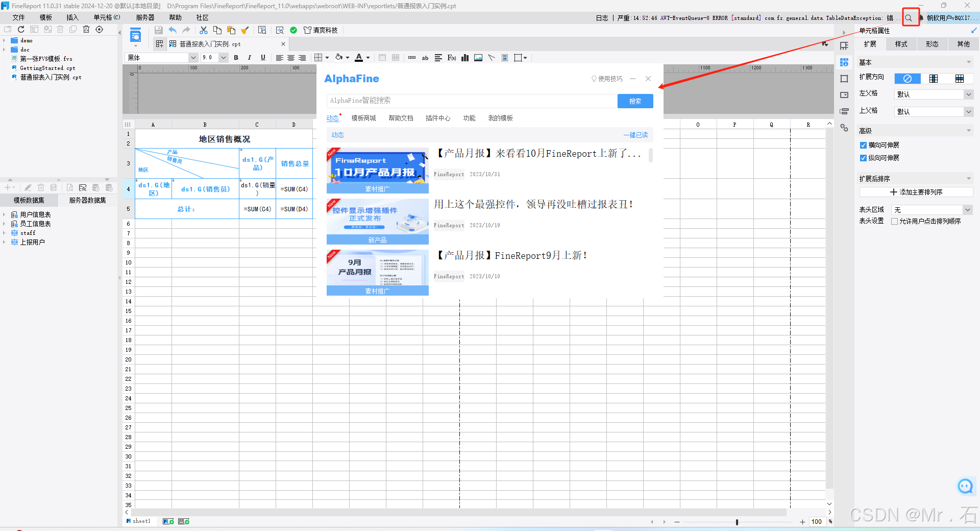The width and height of the screenshot is (980, 531).
Task: Select the no-expansion direction option
Action: pos(908,79)
